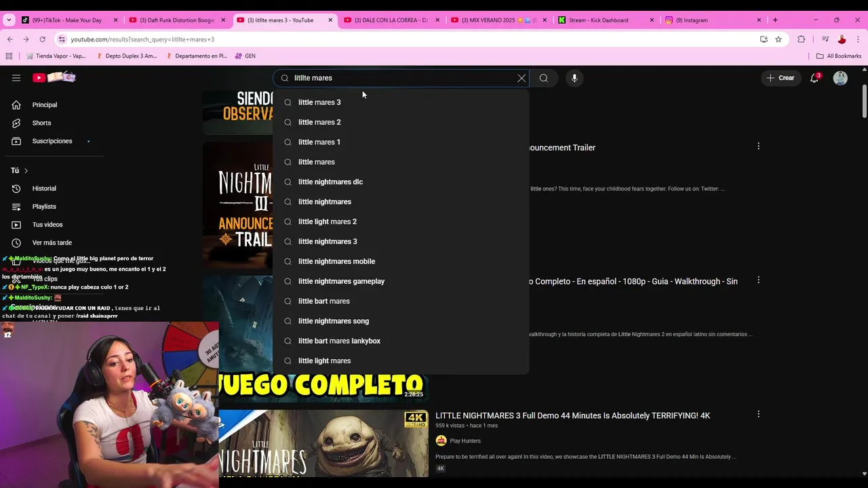Click the Suscripciones icon in sidebar
Viewport: 868px width, 488px height.
pos(16,141)
